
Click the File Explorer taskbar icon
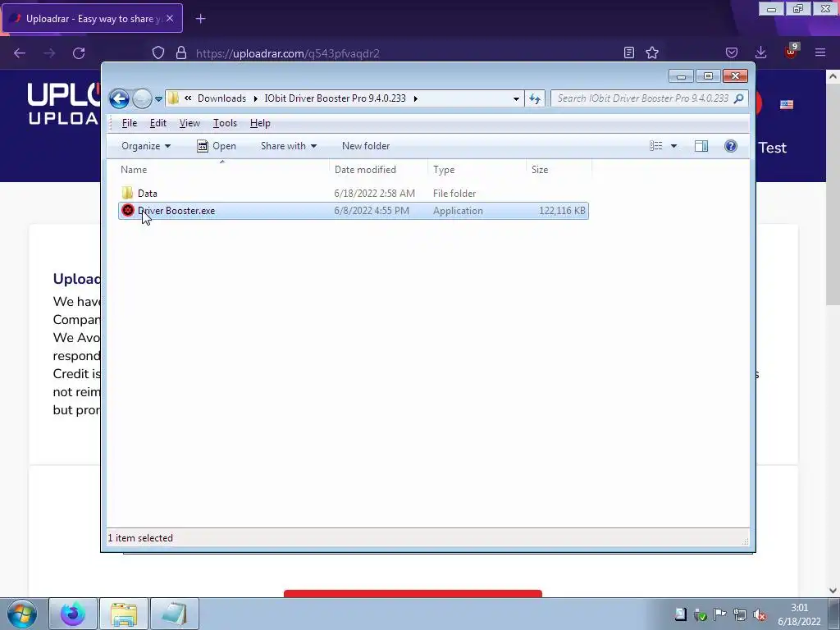124,614
